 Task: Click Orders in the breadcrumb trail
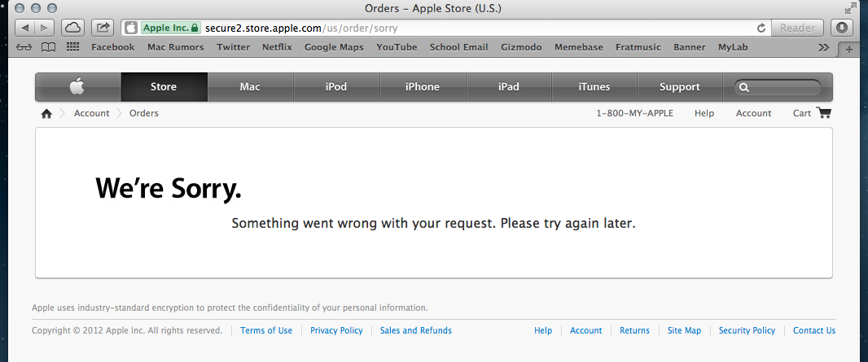144,113
